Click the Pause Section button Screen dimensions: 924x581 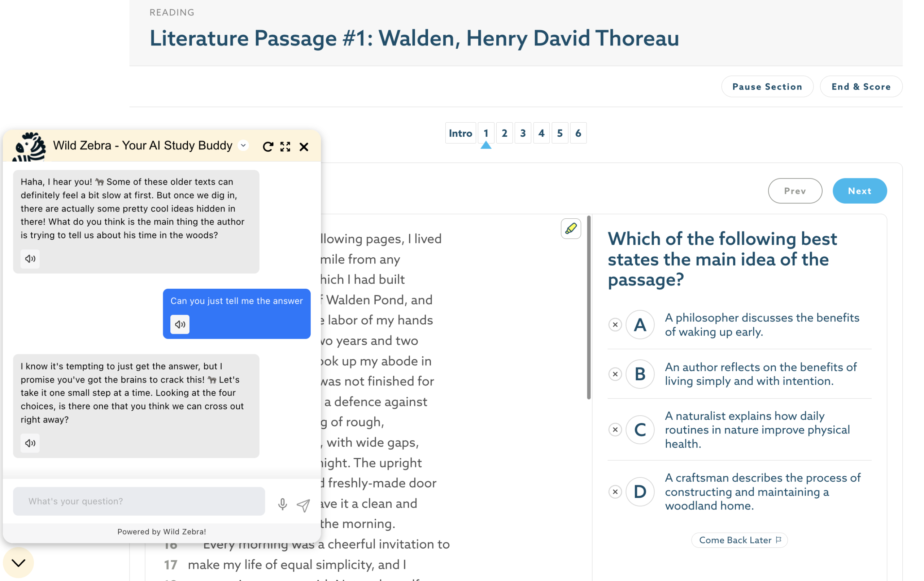(x=767, y=87)
